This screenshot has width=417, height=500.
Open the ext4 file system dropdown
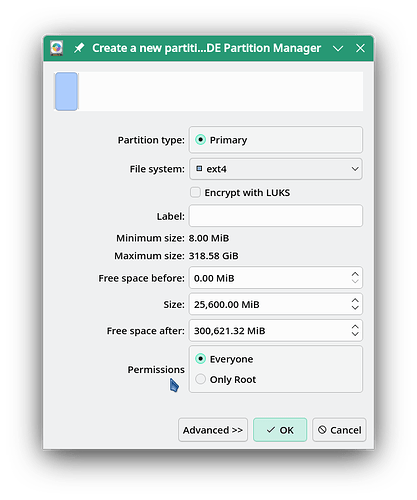point(276,169)
